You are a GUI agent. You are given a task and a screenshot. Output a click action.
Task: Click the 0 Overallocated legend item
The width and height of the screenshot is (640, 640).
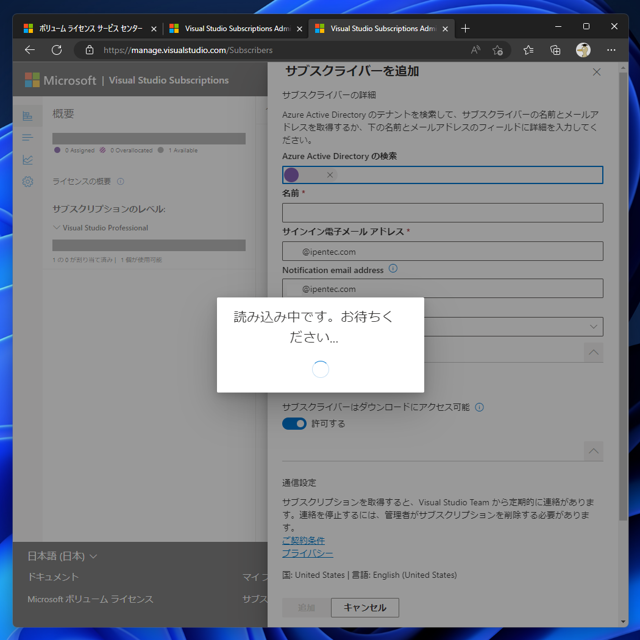point(126,150)
